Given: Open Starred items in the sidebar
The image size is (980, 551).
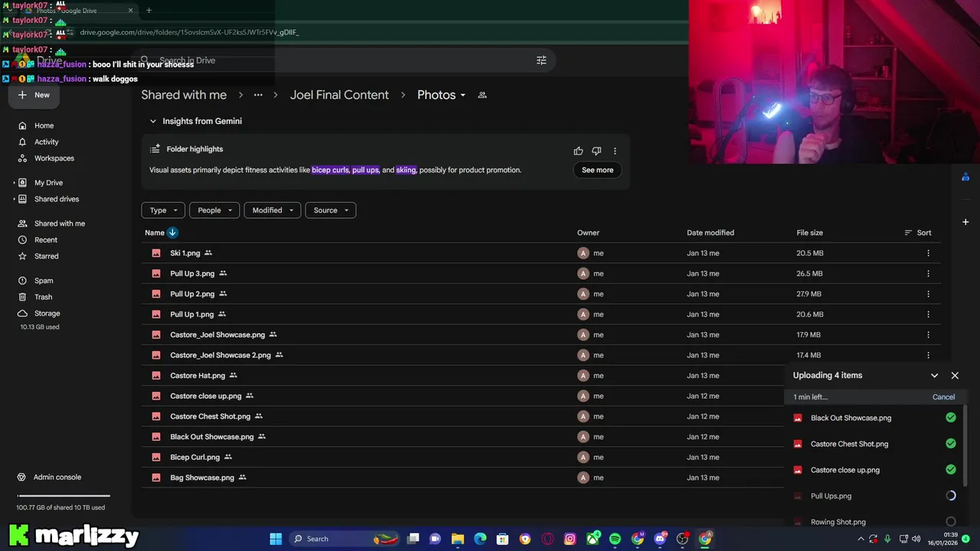Looking at the screenshot, I should (46, 256).
